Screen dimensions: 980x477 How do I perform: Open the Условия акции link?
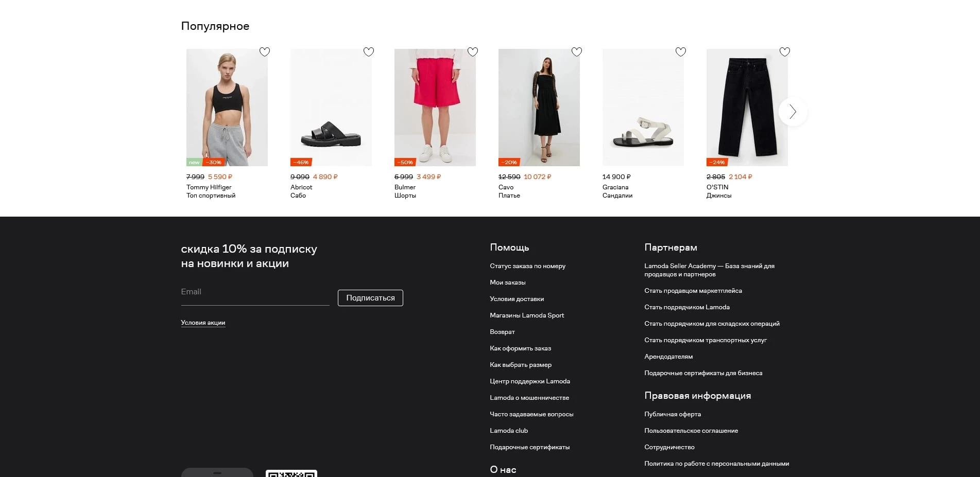pyautogui.click(x=203, y=323)
